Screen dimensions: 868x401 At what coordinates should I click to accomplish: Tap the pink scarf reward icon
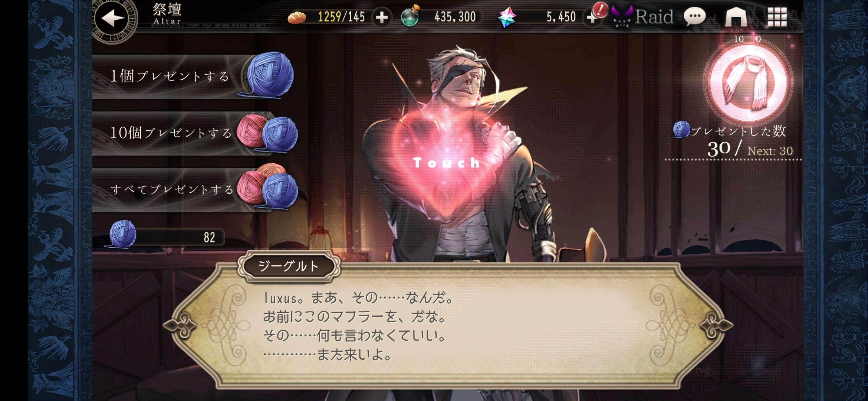coord(748,82)
